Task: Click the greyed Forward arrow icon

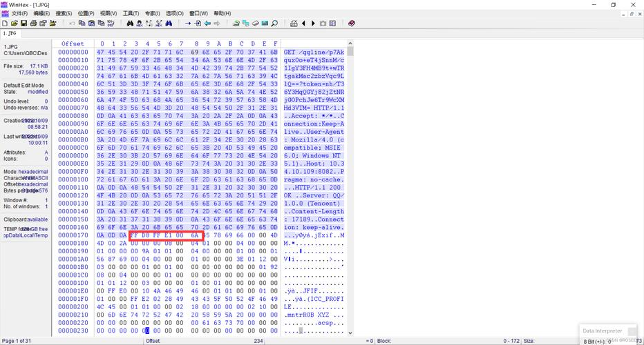Action: click(217, 23)
